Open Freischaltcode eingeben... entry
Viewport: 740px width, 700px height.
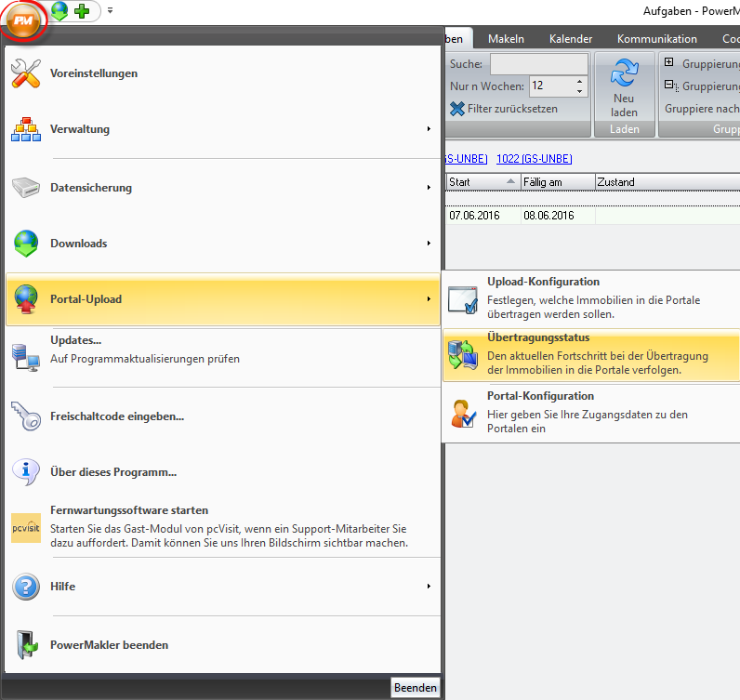[223, 416]
